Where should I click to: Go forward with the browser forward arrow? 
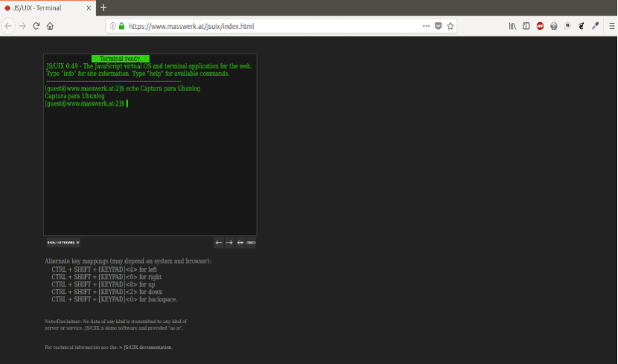point(22,26)
